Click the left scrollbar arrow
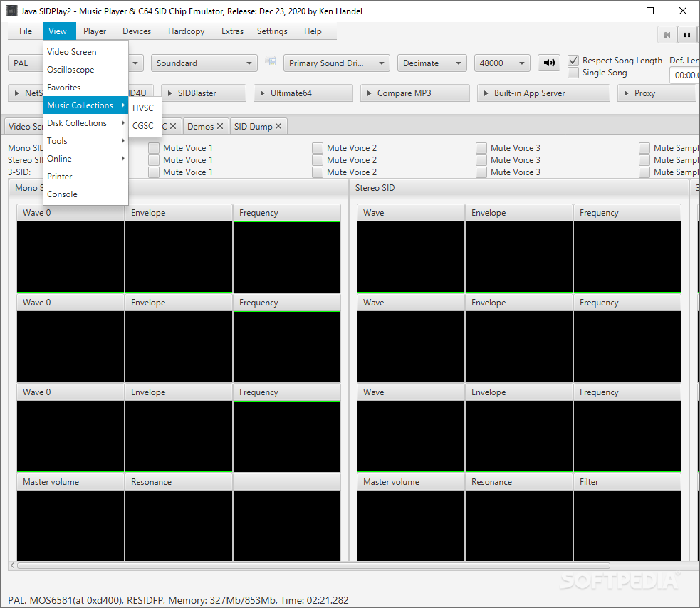700x608 pixels. click(x=12, y=565)
